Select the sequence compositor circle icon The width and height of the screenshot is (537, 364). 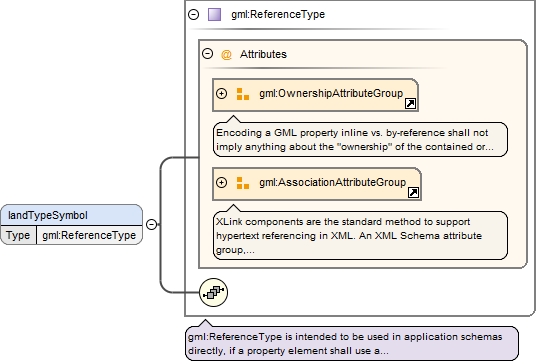[x=213, y=292]
